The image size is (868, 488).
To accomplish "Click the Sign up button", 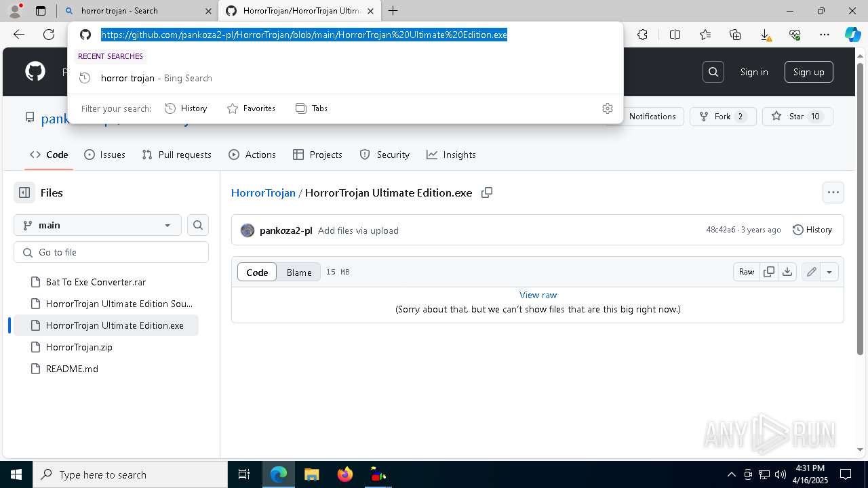I will coord(808,72).
